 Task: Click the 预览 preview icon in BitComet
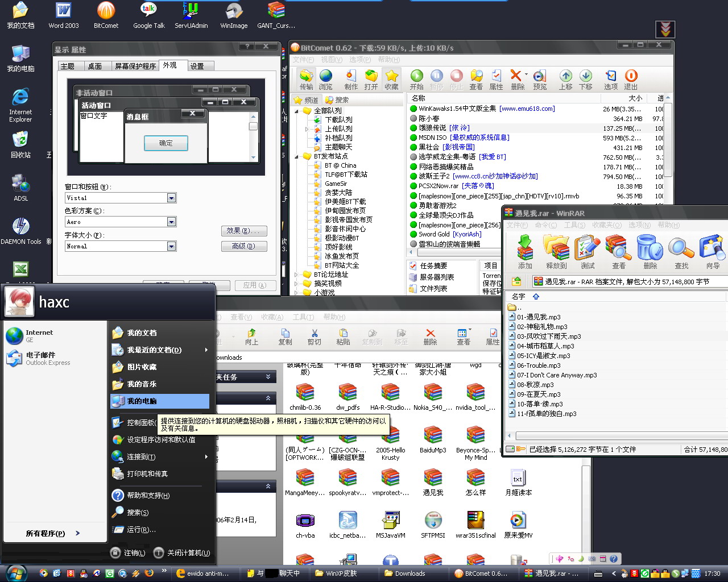click(540, 80)
